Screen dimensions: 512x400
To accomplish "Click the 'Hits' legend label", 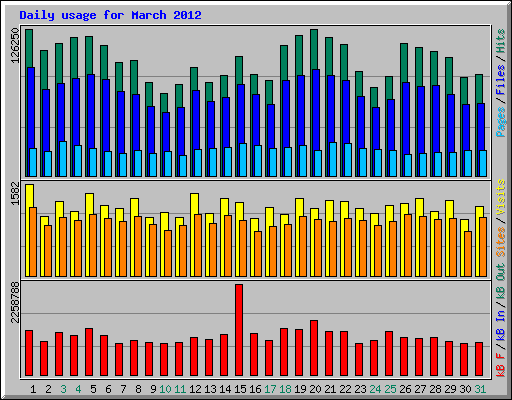I will 501,41.
